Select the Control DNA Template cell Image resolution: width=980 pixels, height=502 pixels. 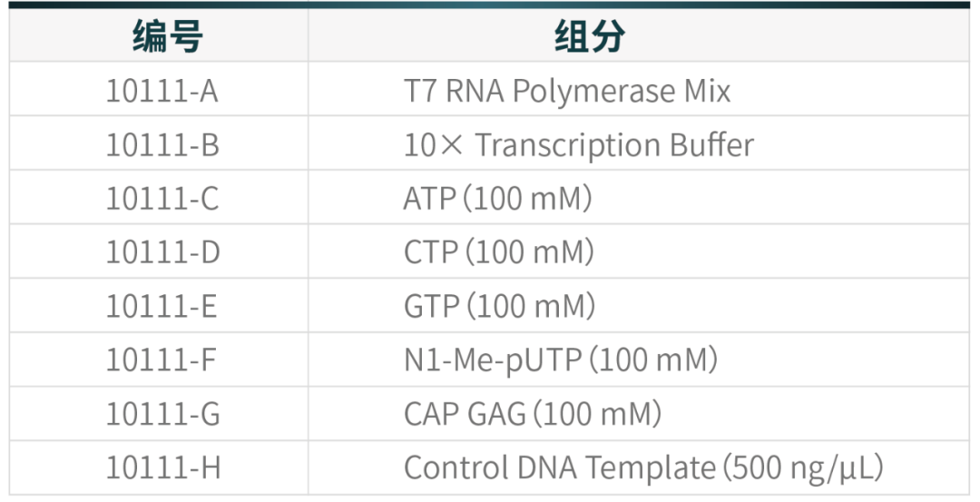(639, 468)
